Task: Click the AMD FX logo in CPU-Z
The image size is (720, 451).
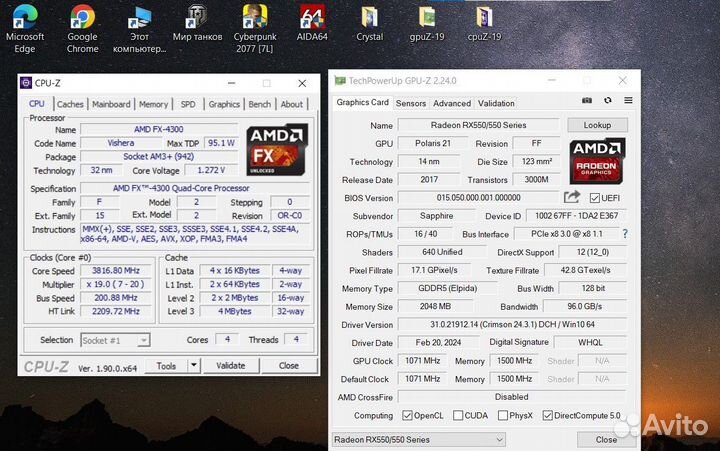Action: click(277, 149)
